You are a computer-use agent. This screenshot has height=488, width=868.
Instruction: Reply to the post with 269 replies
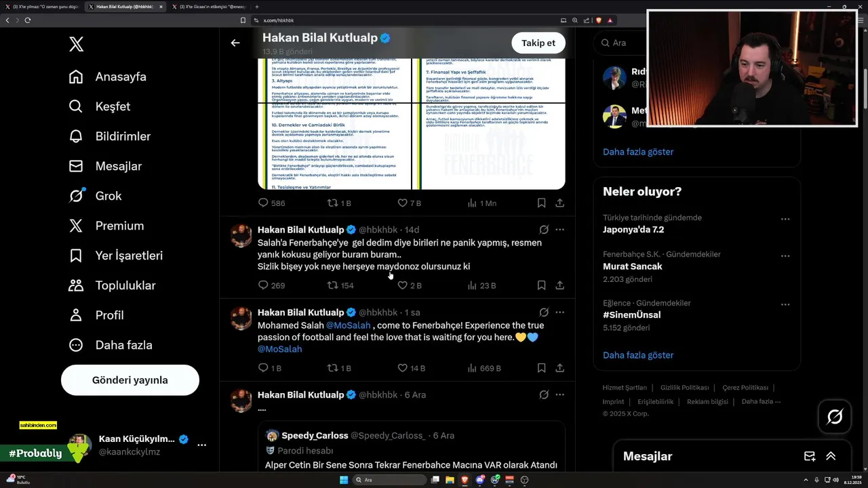pos(263,285)
